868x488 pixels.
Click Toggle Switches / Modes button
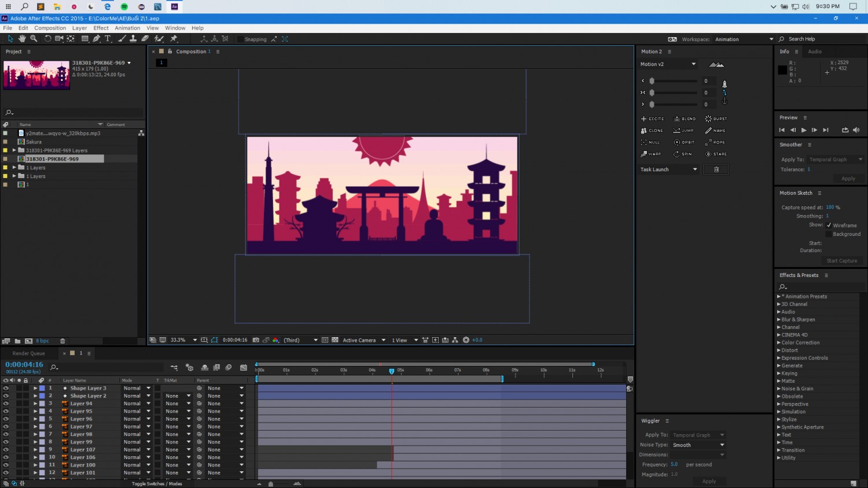click(157, 484)
